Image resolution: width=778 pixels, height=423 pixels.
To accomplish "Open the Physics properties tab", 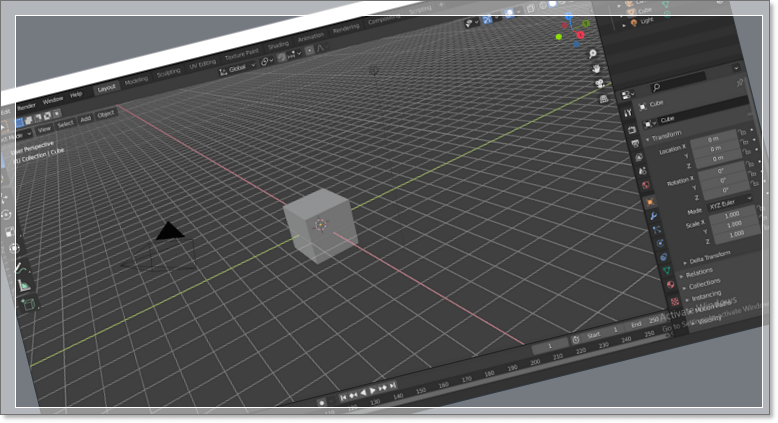I will pyautogui.click(x=660, y=243).
